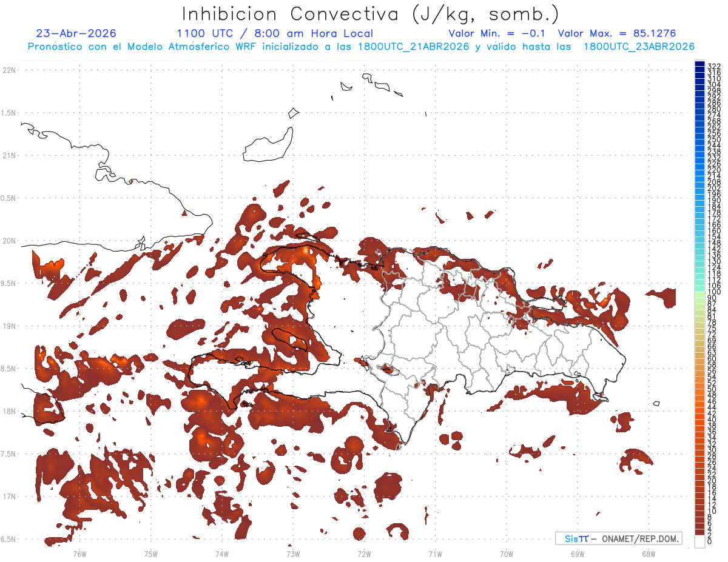The height and width of the screenshot is (562, 728).
Task: Click the Valor Max. = 85.1276 readout
Action: [x=617, y=34]
